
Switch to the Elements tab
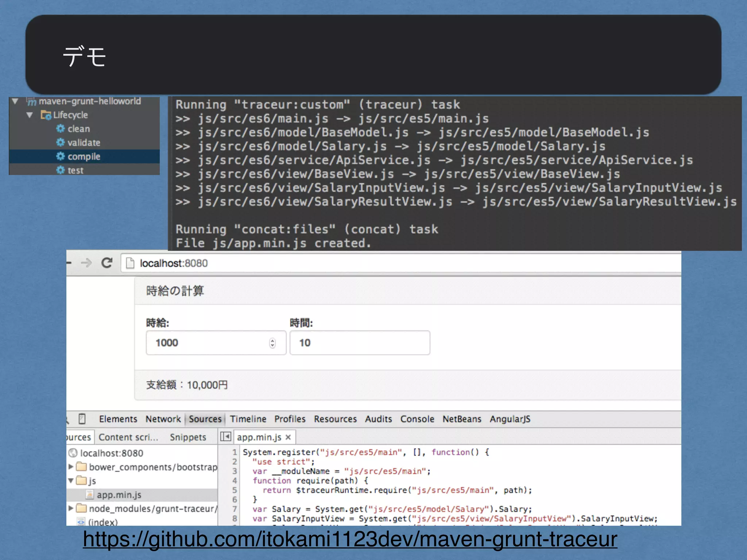[x=118, y=419]
